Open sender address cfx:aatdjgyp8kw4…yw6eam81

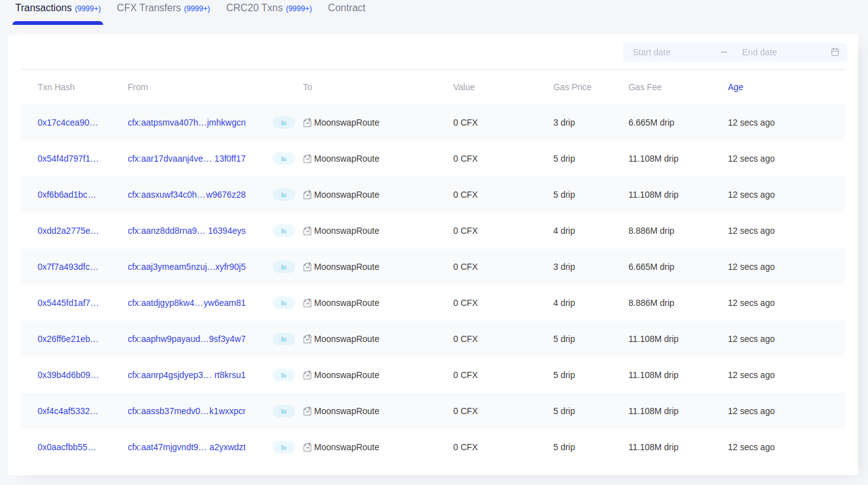tap(186, 303)
